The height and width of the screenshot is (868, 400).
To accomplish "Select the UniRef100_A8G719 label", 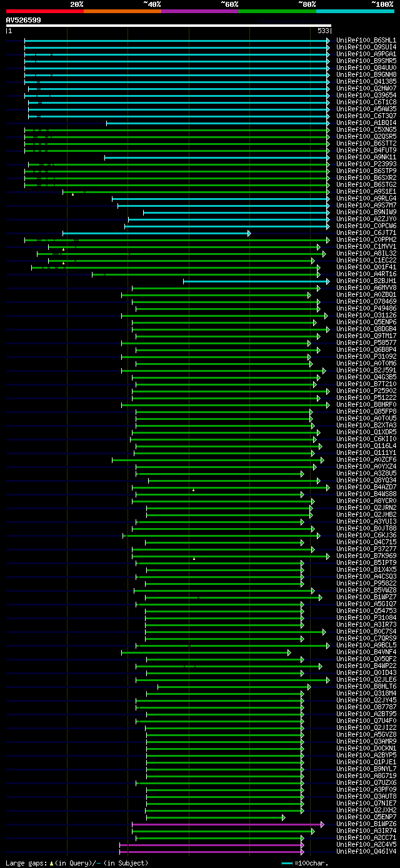I will tap(366, 776).
